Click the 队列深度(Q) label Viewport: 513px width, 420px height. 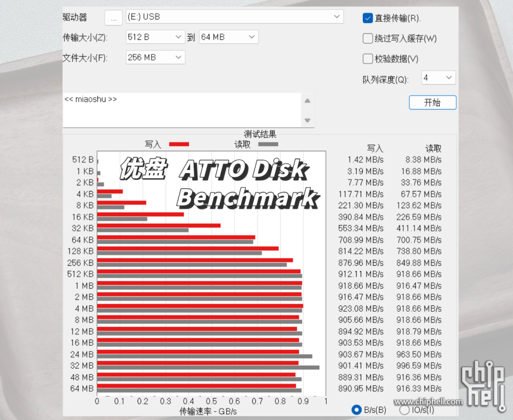tap(385, 80)
